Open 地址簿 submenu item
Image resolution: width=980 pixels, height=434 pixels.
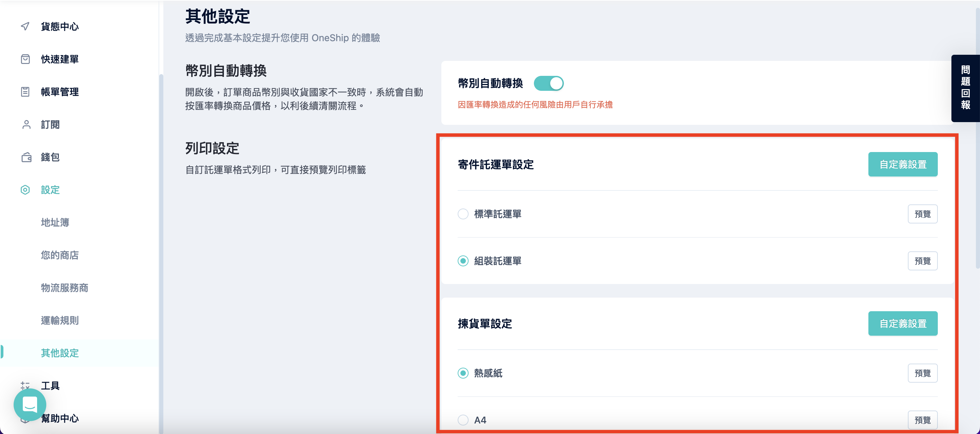(55, 222)
